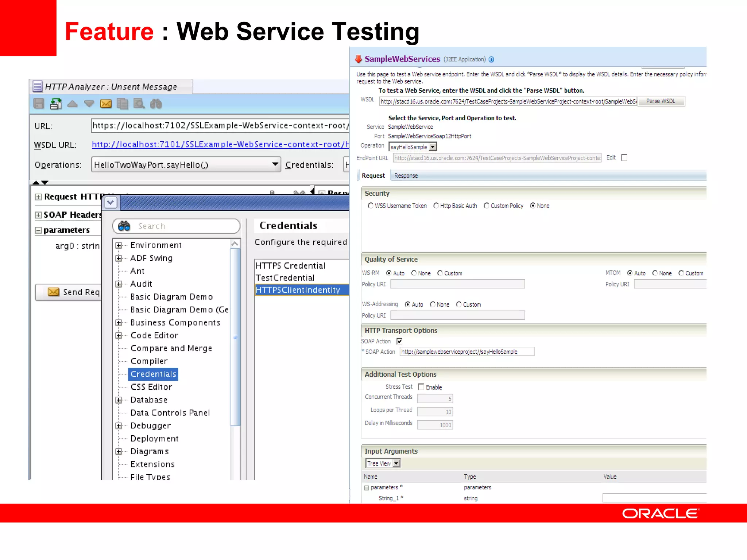This screenshot has height=560, width=747.
Task: Click the Loops per Thread field
Action: 435,412
